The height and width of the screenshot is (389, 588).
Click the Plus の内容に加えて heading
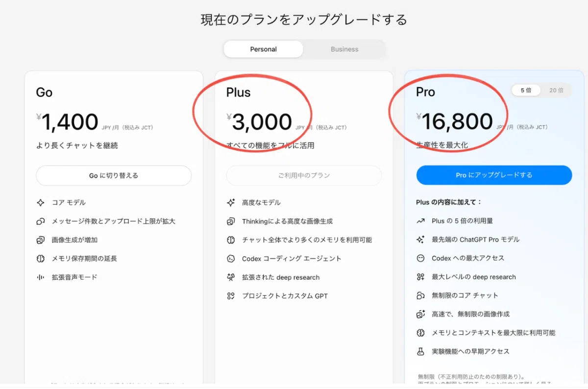(x=449, y=202)
